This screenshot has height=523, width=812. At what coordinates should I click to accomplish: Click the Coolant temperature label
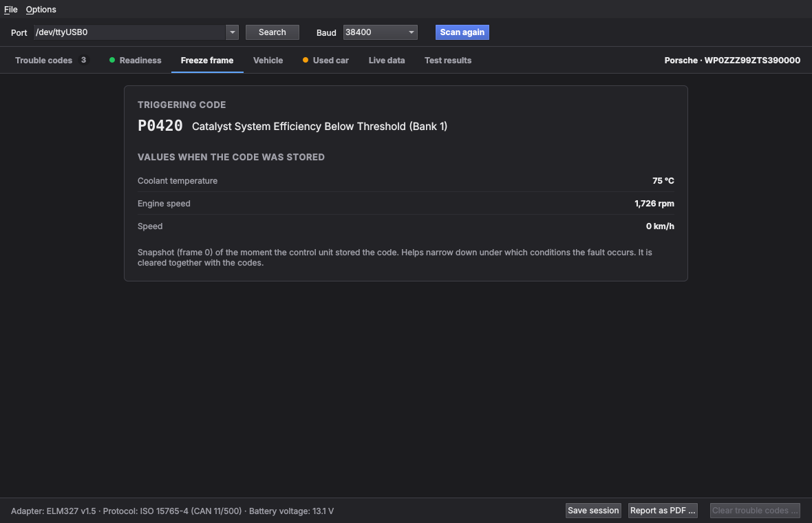click(x=178, y=181)
